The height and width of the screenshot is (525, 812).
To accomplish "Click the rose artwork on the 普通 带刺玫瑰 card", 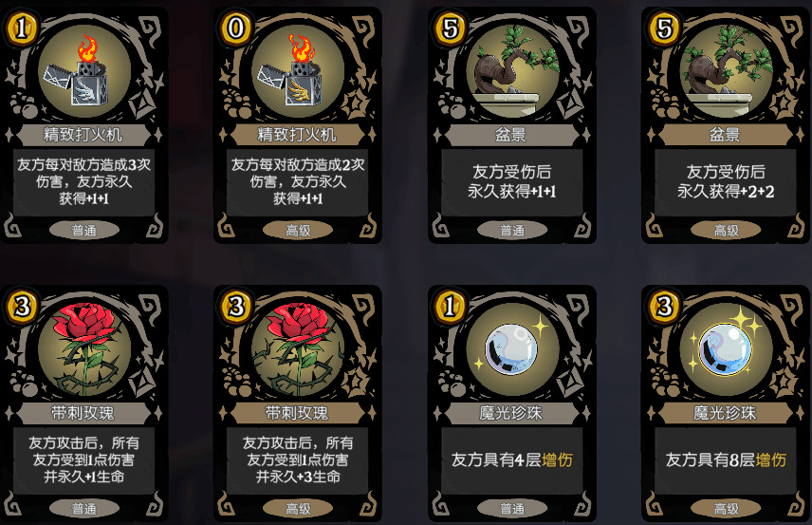I will coord(85,348).
